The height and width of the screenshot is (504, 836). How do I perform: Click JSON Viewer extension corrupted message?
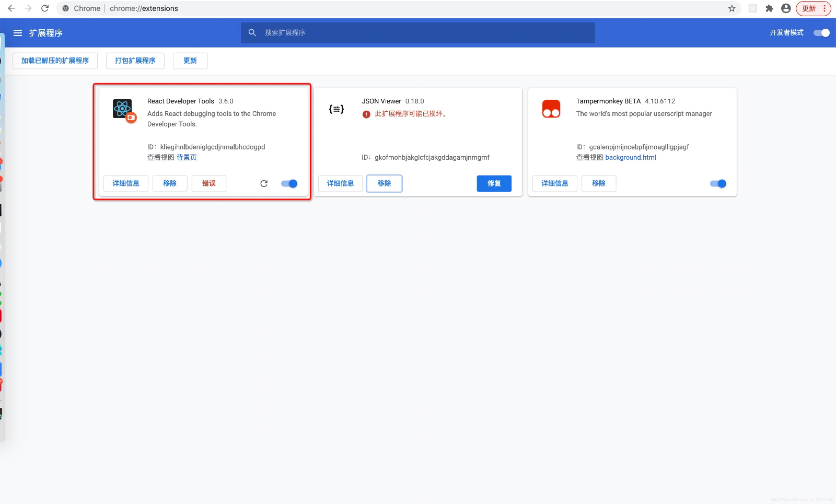[411, 114]
